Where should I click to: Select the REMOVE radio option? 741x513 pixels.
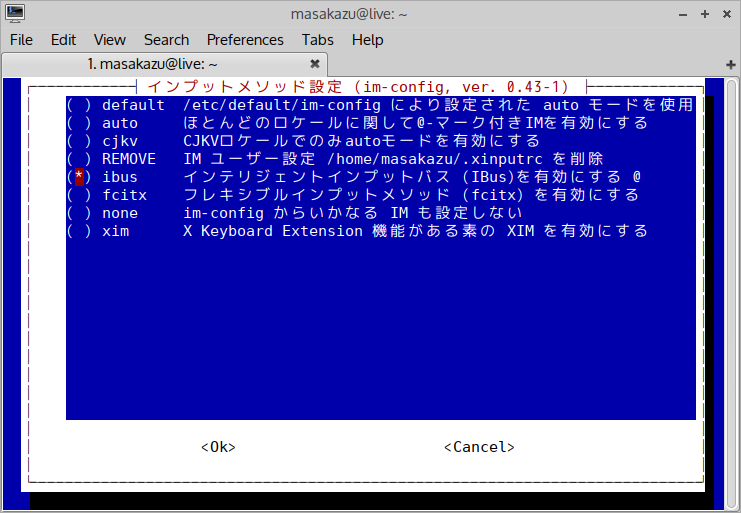click(x=79, y=159)
